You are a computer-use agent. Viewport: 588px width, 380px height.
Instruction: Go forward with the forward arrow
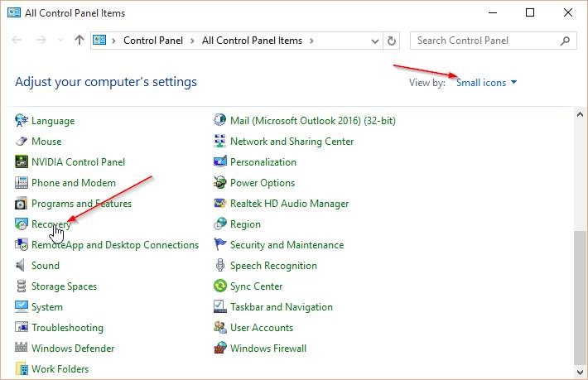pos(41,40)
